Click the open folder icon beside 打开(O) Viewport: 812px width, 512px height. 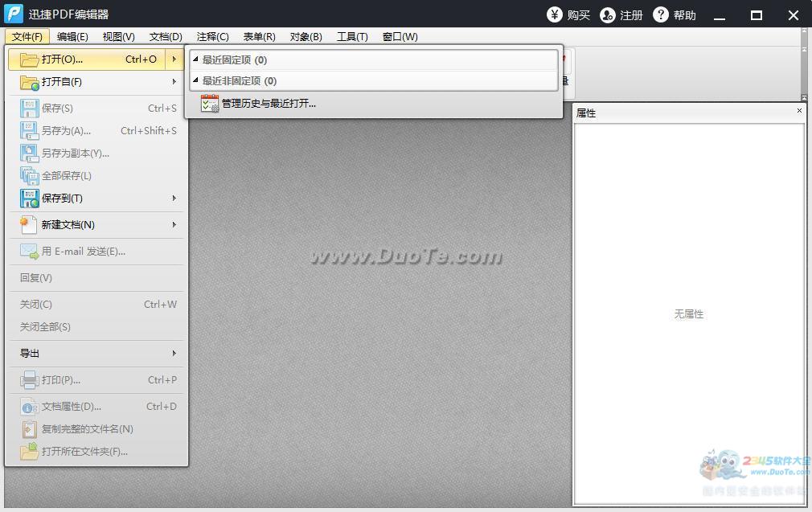pos(29,59)
